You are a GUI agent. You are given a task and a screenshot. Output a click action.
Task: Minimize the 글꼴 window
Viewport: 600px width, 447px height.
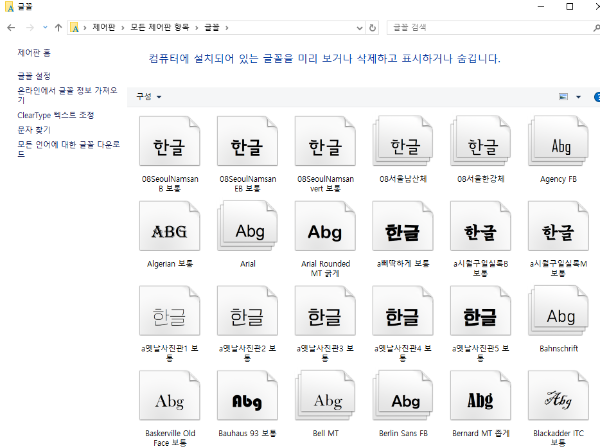pyautogui.click(x=541, y=7)
